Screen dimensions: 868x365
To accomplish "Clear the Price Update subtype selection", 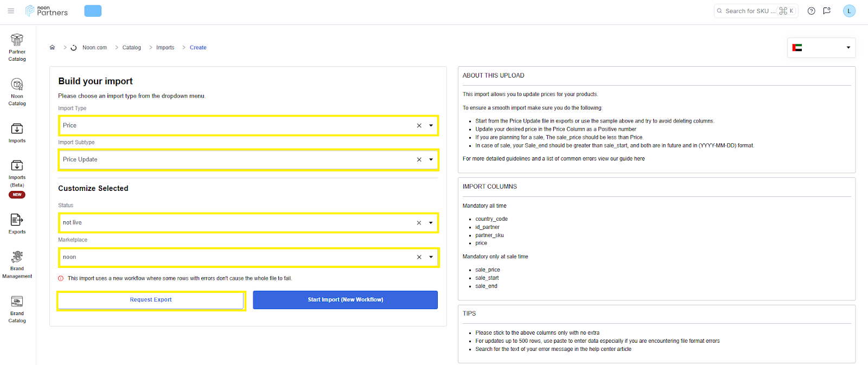I will click(x=419, y=159).
